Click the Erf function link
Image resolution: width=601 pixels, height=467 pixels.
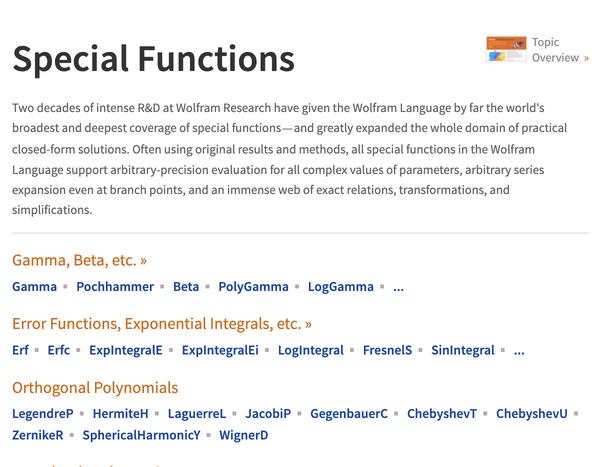(20, 351)
